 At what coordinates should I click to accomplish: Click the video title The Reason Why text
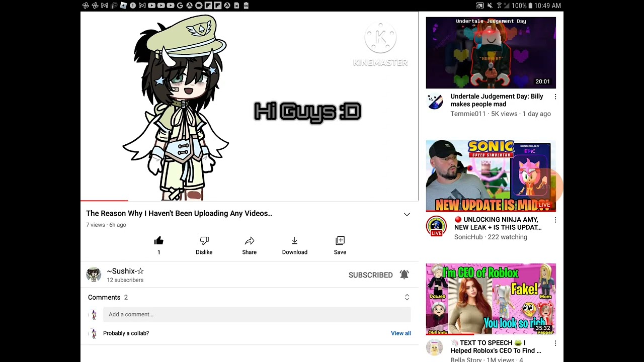(179, 213)
